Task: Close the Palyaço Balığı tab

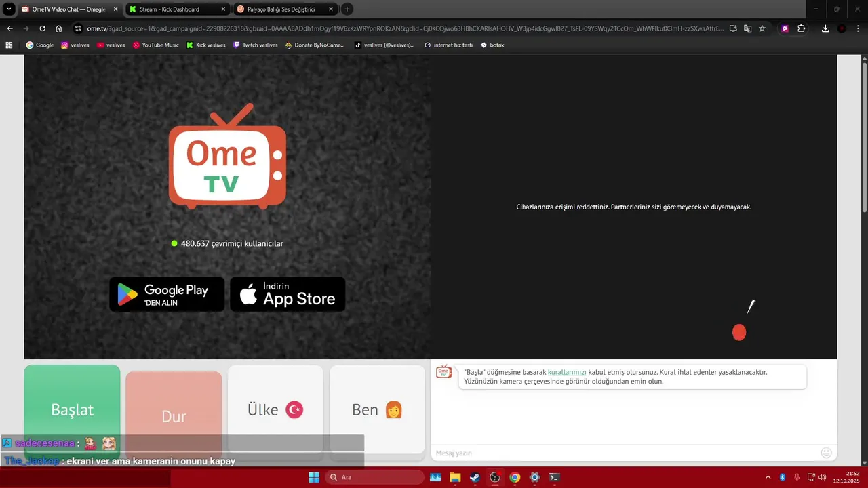Action: point(330,9)
